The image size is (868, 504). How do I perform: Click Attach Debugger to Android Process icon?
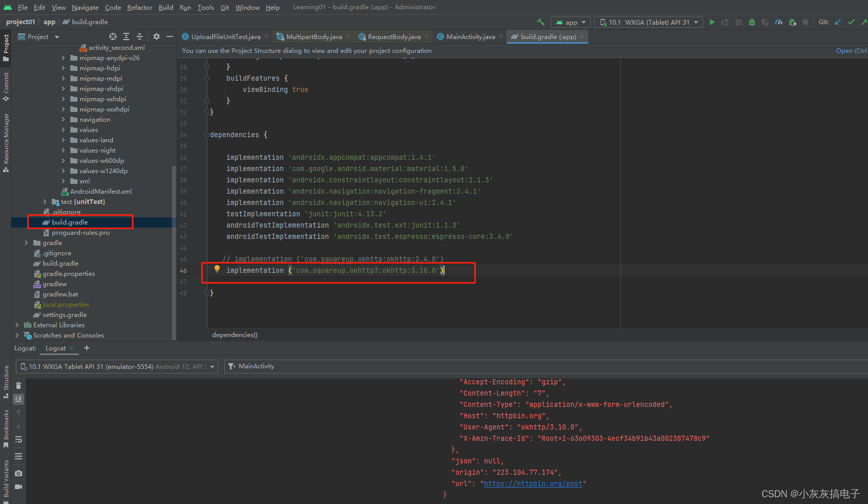793,22
